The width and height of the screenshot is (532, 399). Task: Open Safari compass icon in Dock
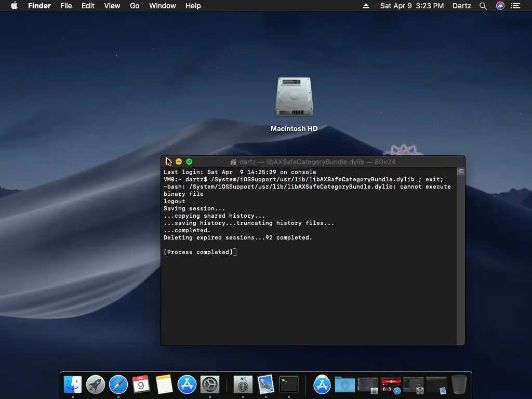118,384
